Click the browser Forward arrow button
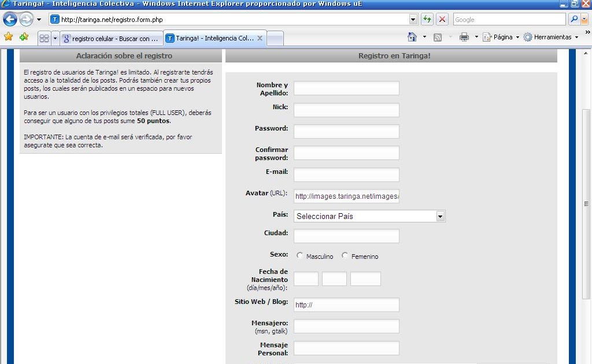 26,19
